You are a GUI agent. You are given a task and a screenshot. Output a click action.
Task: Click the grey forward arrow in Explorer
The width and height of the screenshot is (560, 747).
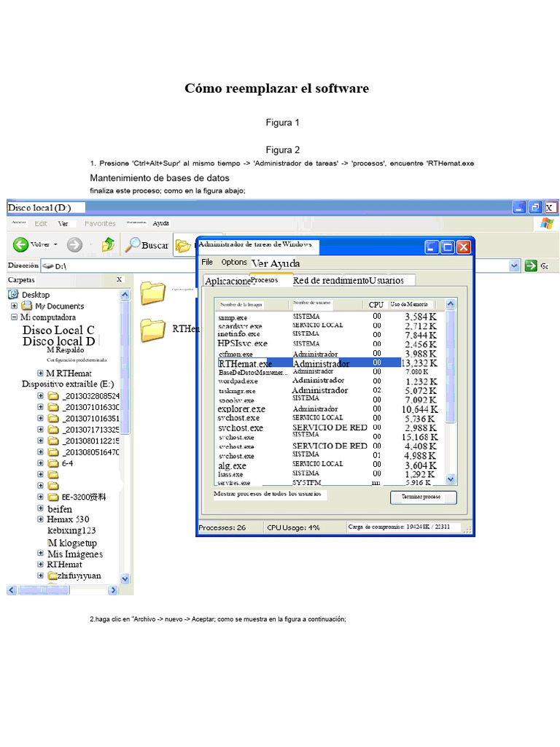74,245
